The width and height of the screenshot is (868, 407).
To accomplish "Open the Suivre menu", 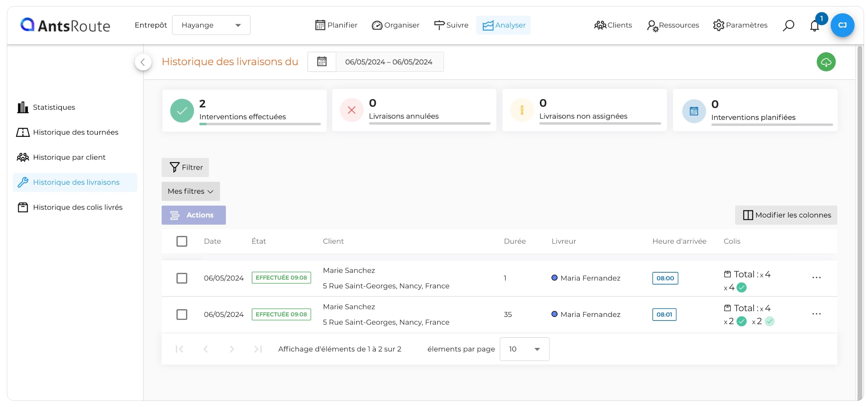I will pyautogui.click(x=451, y=25).
